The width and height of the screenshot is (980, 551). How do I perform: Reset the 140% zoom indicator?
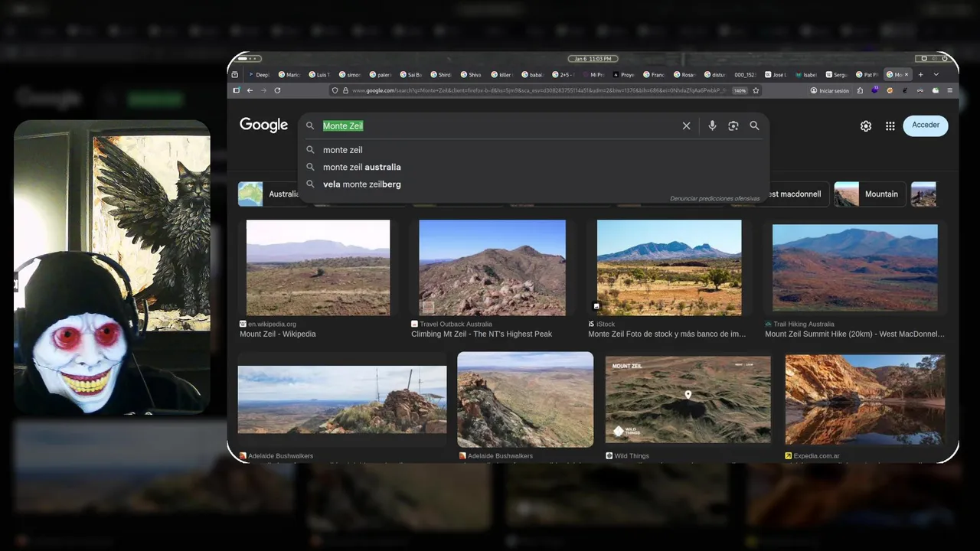pyautogui.click(x=740, y=90)
